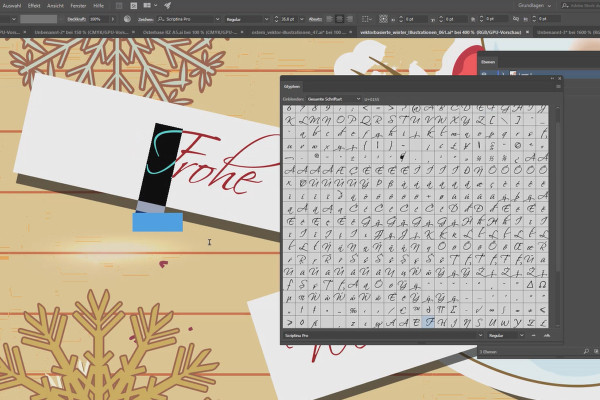Click the Deckkraft opacity value field
This screenshot has width=600, height=400.
point(99,19)
